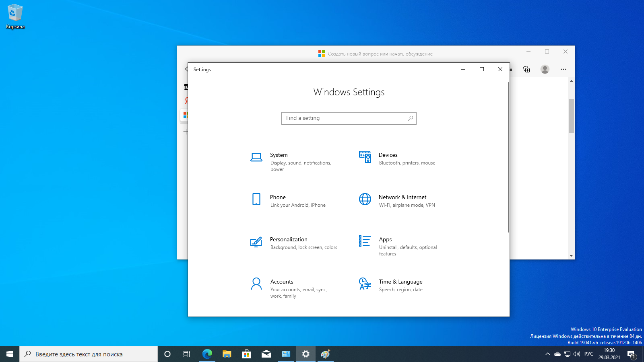Open network status tray icon

(567, 354)
